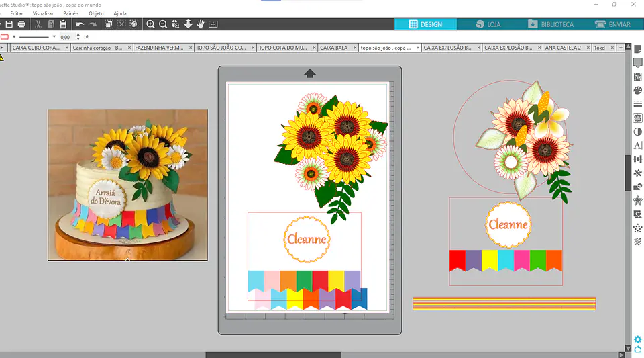Open the Sticker/heart panel icon
Image resolution: width=644 pixels, height=358 pixels.
pyautogui.click(x=637, y=214)
